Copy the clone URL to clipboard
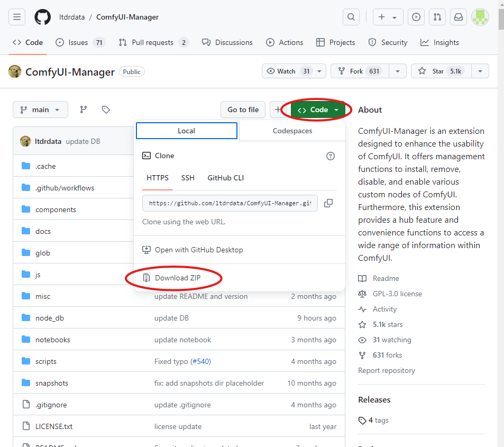 [x=328, y=203]
